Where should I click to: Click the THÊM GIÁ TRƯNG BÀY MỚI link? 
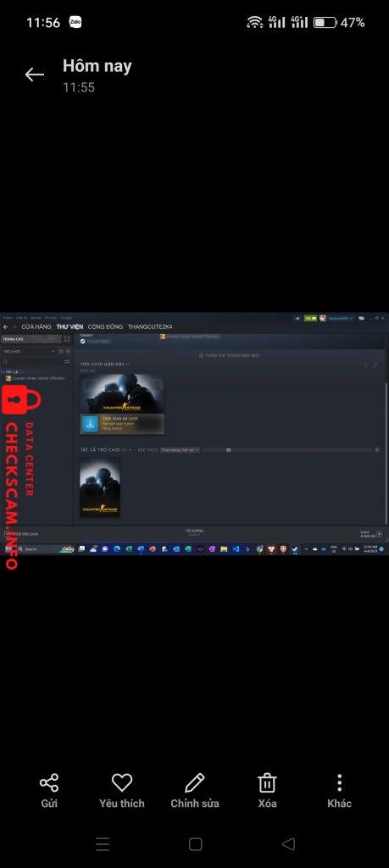tap(229, 355)
